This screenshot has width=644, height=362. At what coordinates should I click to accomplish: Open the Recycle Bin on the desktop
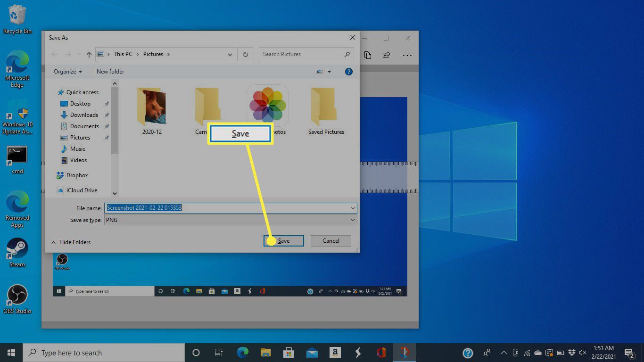17,20
